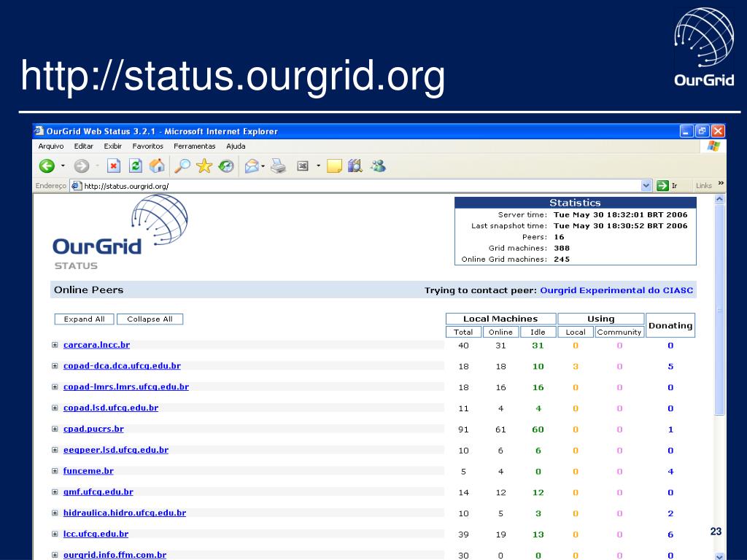Click the Research book icon
The height and width of the screenshot is (560, 747).
pyautogui.click(x=355, y=166)
